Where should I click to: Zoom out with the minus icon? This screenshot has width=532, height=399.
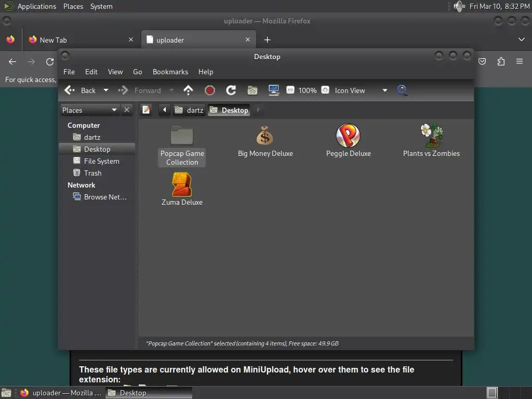[290, 90]
